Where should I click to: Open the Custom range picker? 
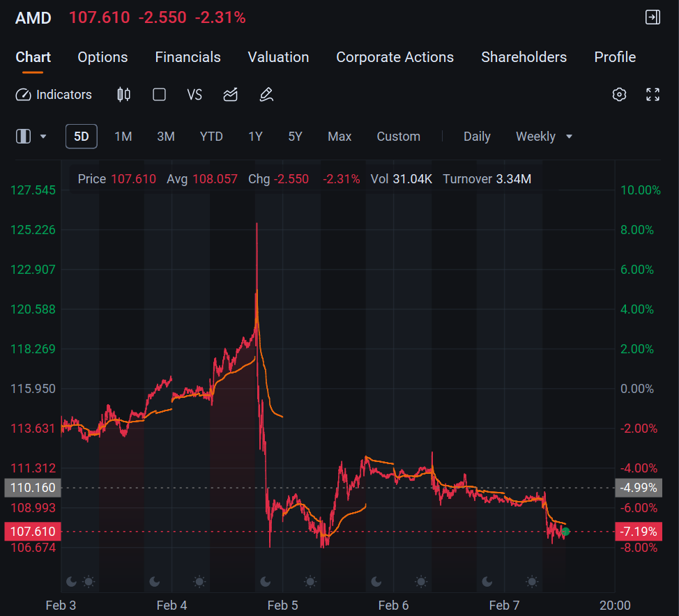(398, 137)
